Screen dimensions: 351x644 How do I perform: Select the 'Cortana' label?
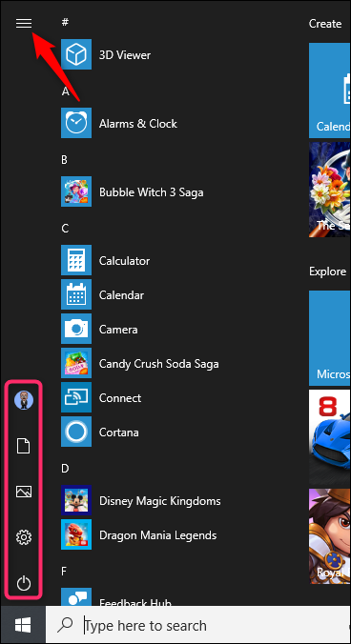pos(119,433)
